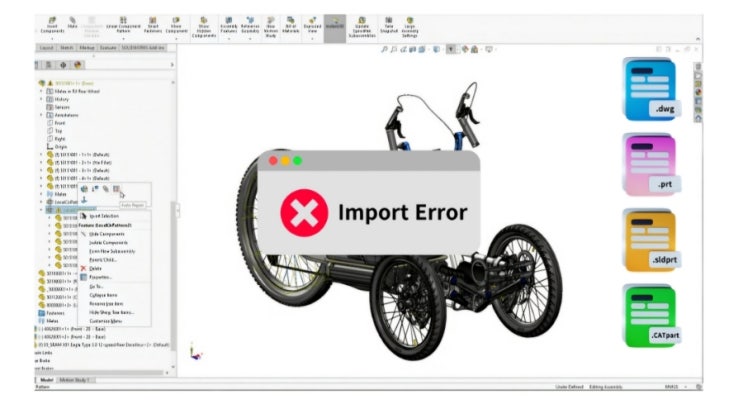The width and height of the screenshot is (743, 404).
Task: Open DisplayManager color ball tab icon
Action: coord(78,64)
